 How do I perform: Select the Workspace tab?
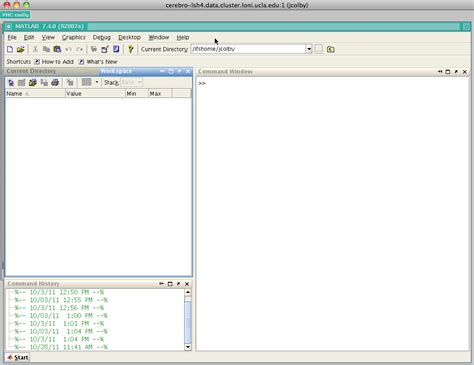point(116,71)
